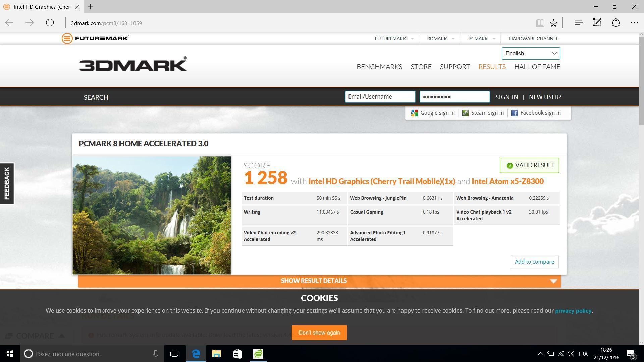Click the browser refresh icon

tap(50, 23)
